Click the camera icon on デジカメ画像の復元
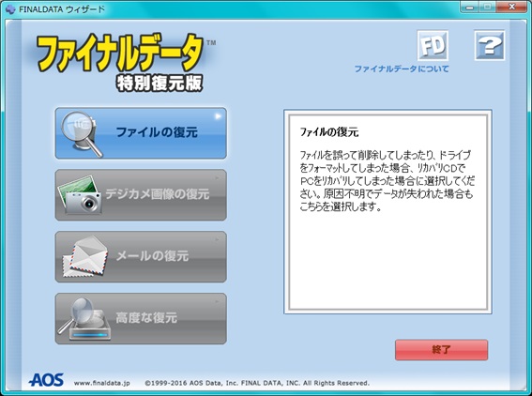This screenshot has height=396, width=532. [80, 195]
